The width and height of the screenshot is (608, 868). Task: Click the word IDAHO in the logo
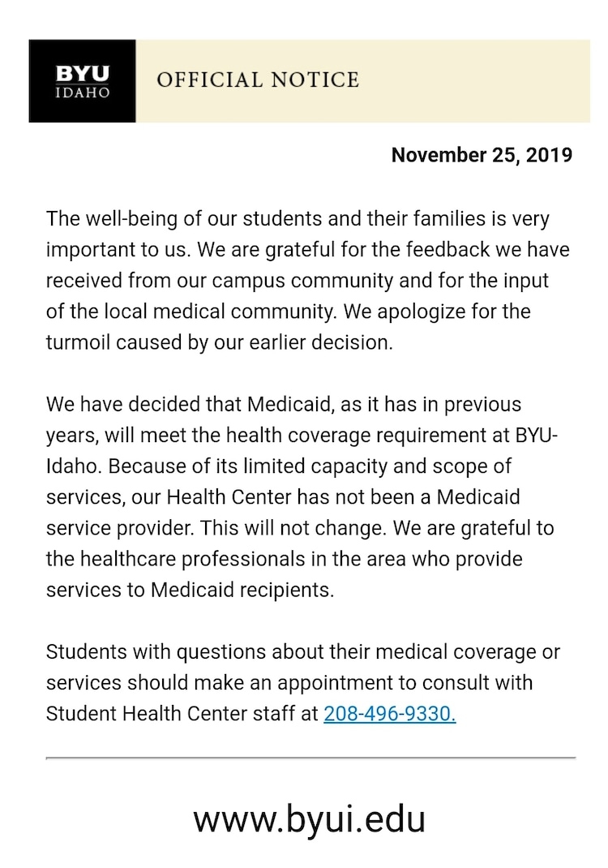click(x=82, y=92)
